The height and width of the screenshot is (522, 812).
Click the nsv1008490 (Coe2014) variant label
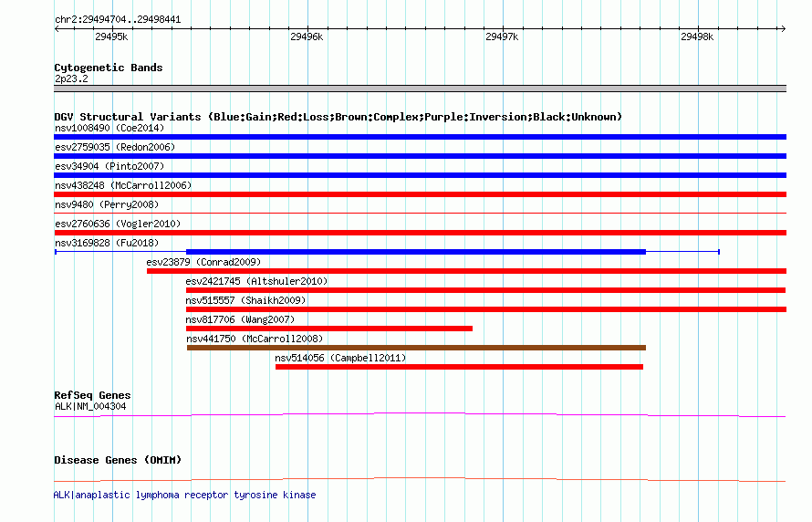(x=109, y=128)
